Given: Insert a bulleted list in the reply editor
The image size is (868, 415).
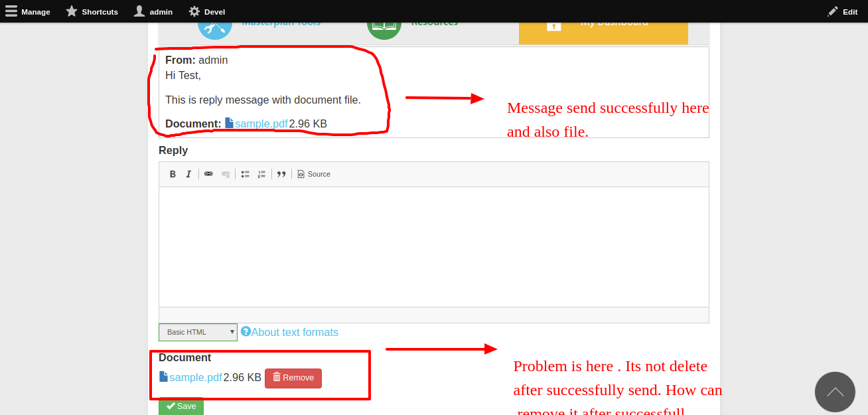Looking at the screenshot, I should (245, 173).
